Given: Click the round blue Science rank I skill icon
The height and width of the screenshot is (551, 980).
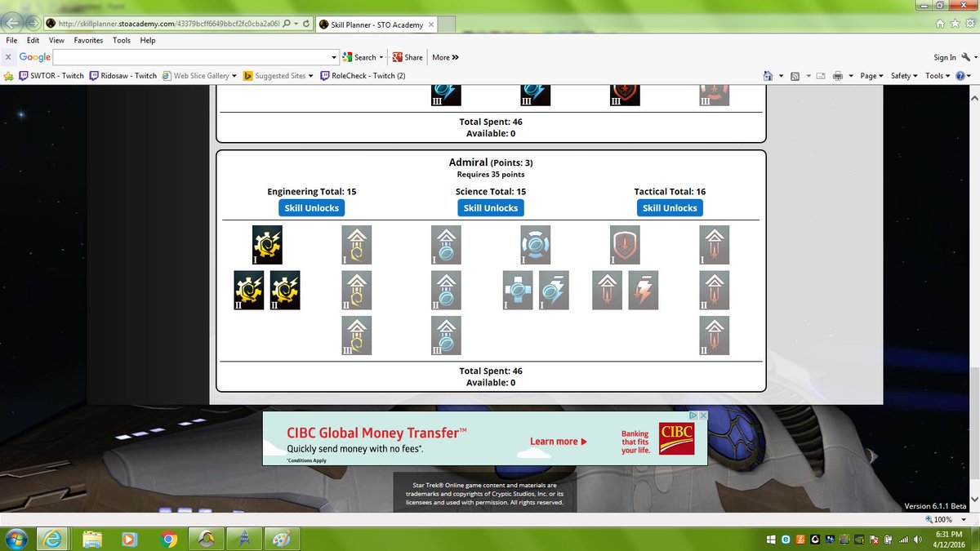Looking at the screenshot, I should 534,245.
